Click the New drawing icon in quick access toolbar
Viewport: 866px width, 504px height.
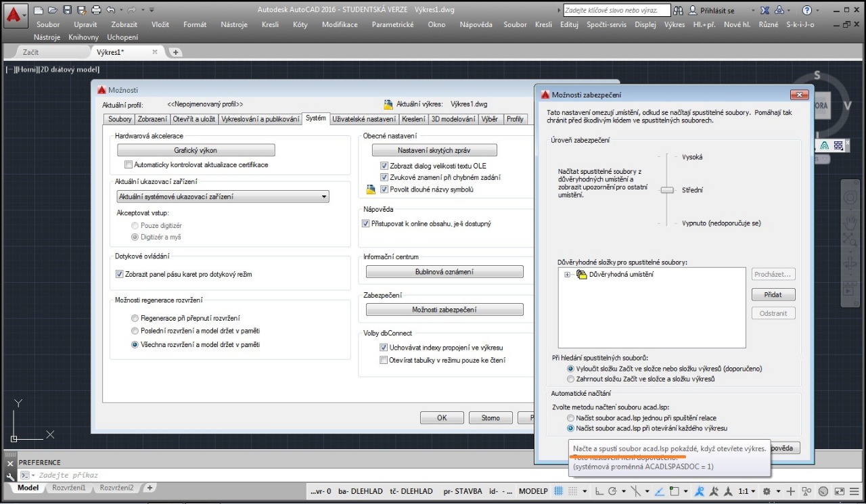point(39,10)
